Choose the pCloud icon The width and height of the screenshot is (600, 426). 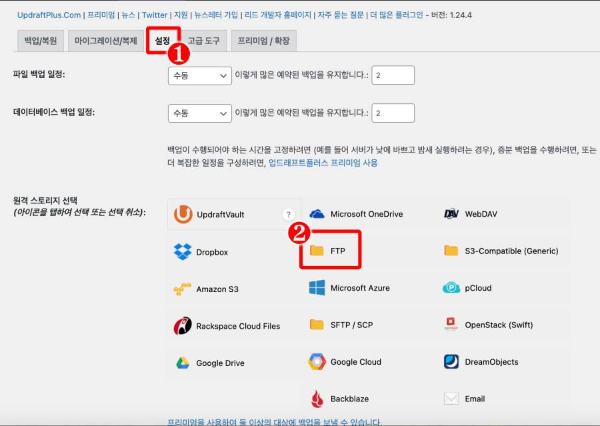[451, 287]
